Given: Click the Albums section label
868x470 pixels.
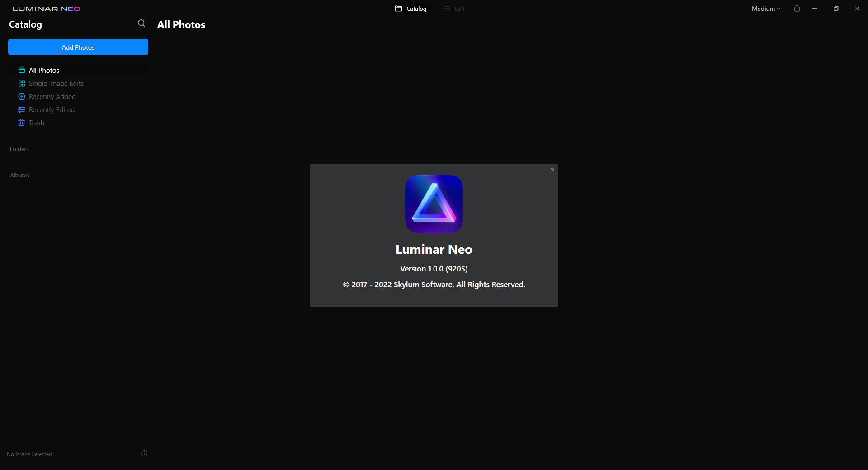Looking at the screenshot, I should 19,175.
